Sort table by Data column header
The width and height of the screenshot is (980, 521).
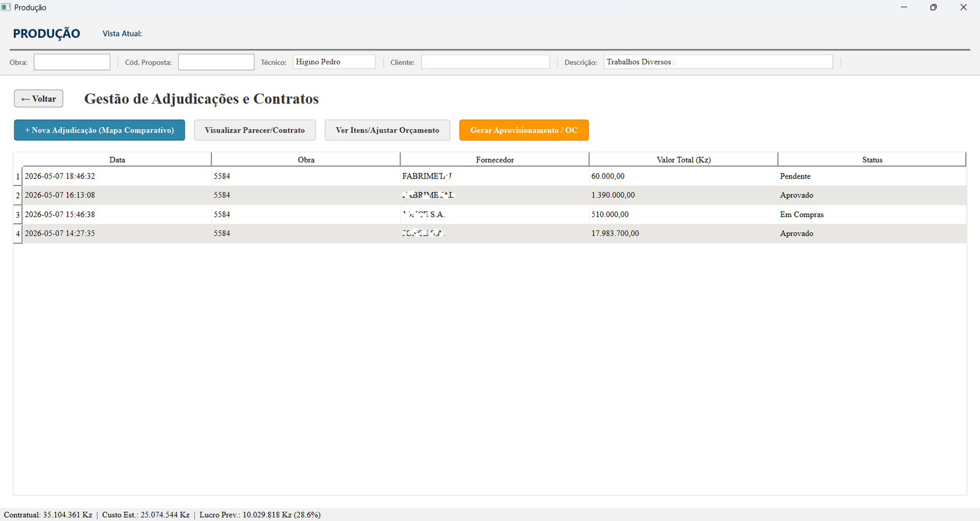(x=117, y=159)
